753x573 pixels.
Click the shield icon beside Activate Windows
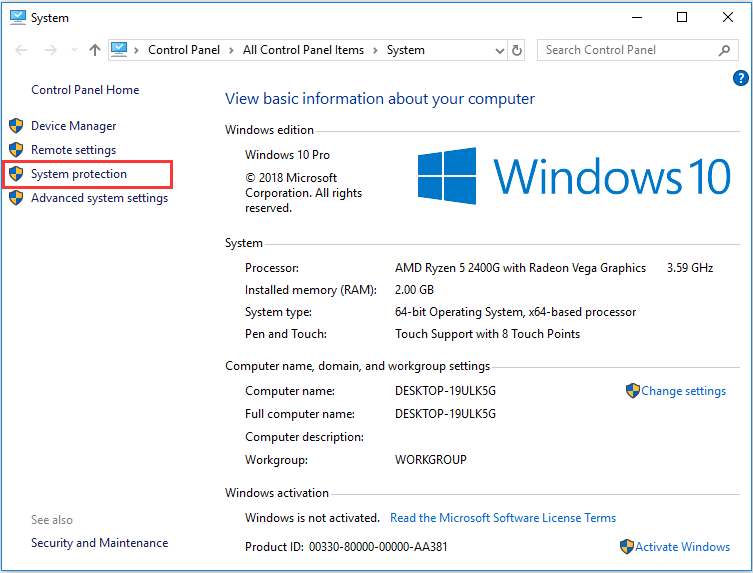pos(627,547)
